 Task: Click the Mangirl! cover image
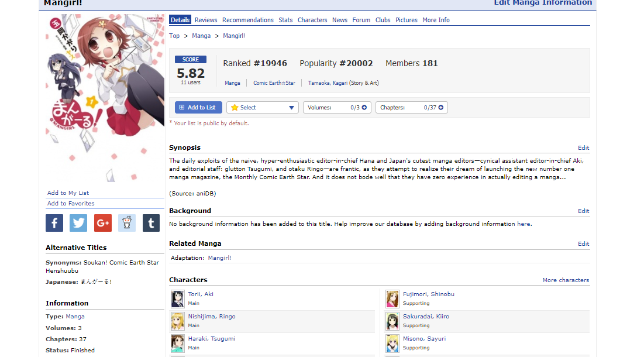pyautogui.click(x=105, y=98)
